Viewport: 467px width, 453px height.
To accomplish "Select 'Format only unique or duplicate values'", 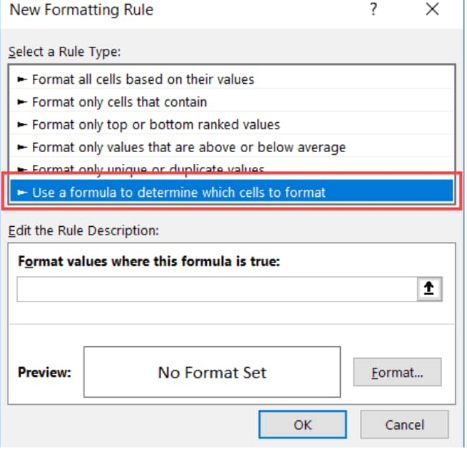I will point(232,168).
